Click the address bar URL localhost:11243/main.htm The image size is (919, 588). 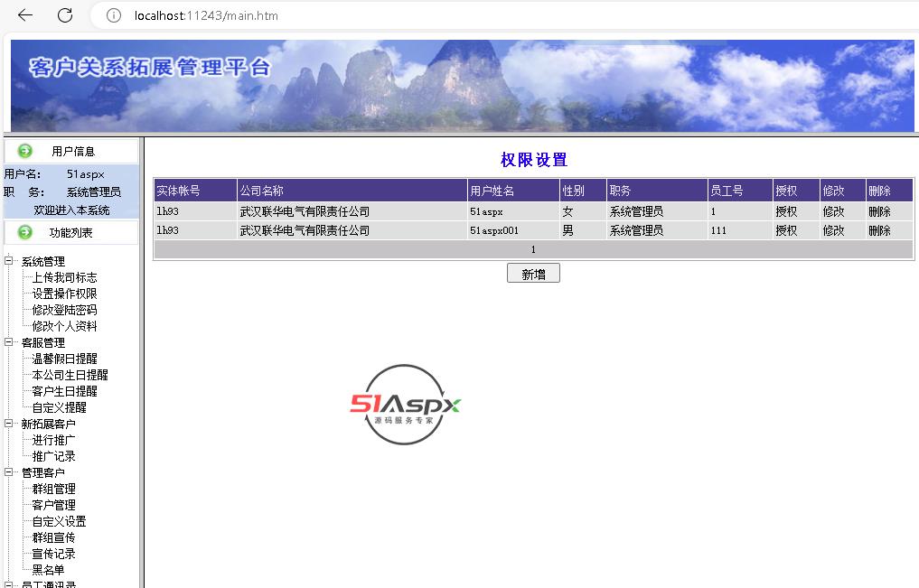pos(206,16)
